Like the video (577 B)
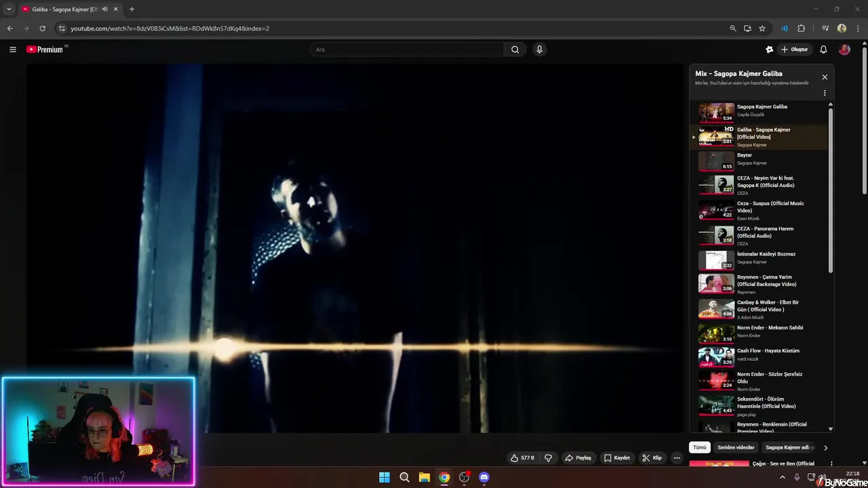 [x=522, y=457]
